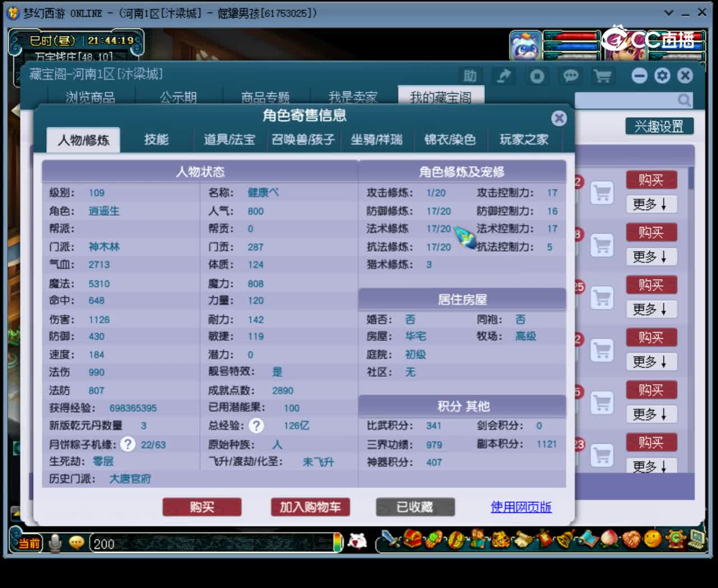Switch to the 技能 tab
This screenshot has width=718, height=588.
[x=157, y=139]
